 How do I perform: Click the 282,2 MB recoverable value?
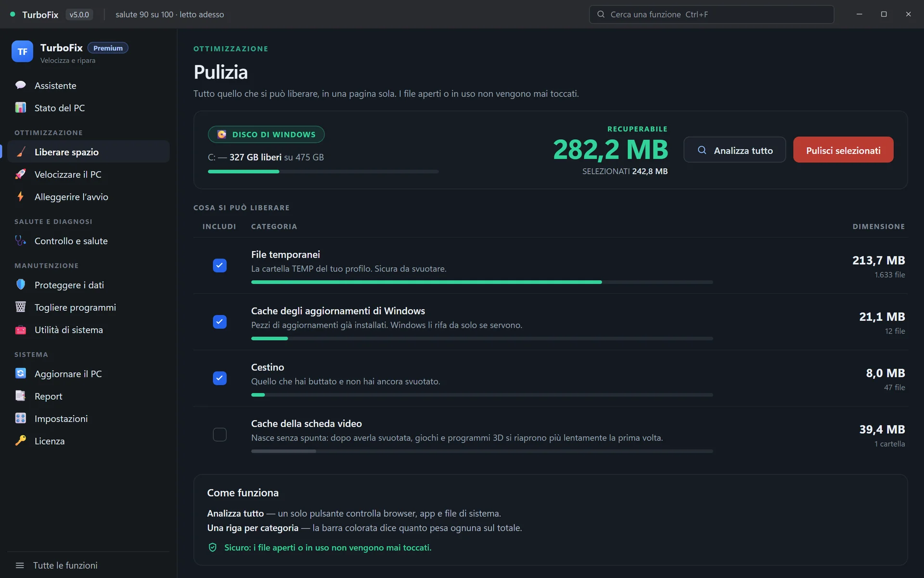610,149
